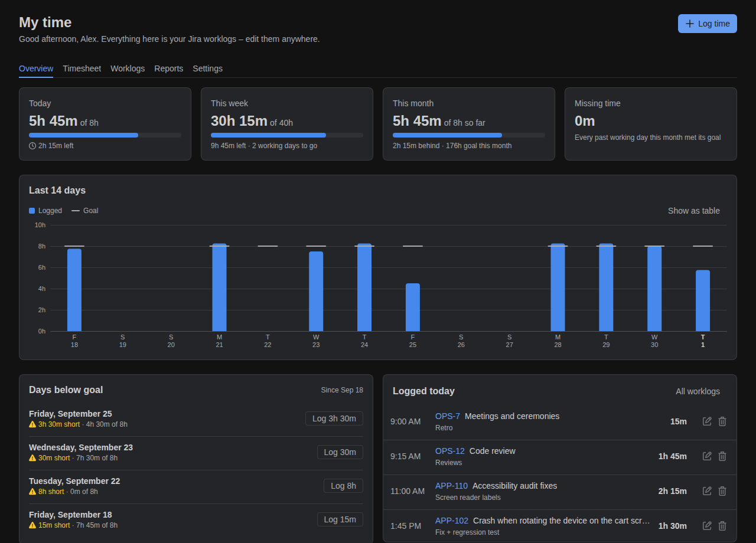
Task: Delete the APP-110 Accessibility audit worklog
Action: 722,491
